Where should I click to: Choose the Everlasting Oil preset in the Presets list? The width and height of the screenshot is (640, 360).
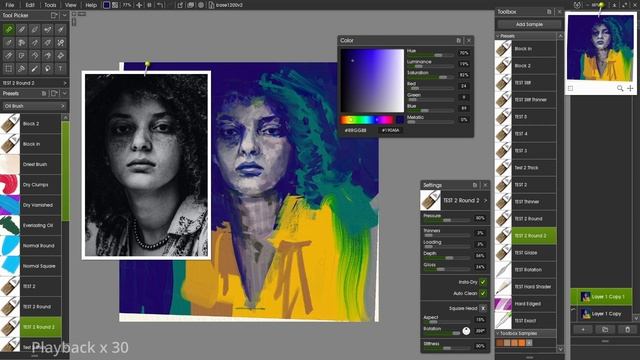(31, 225)
